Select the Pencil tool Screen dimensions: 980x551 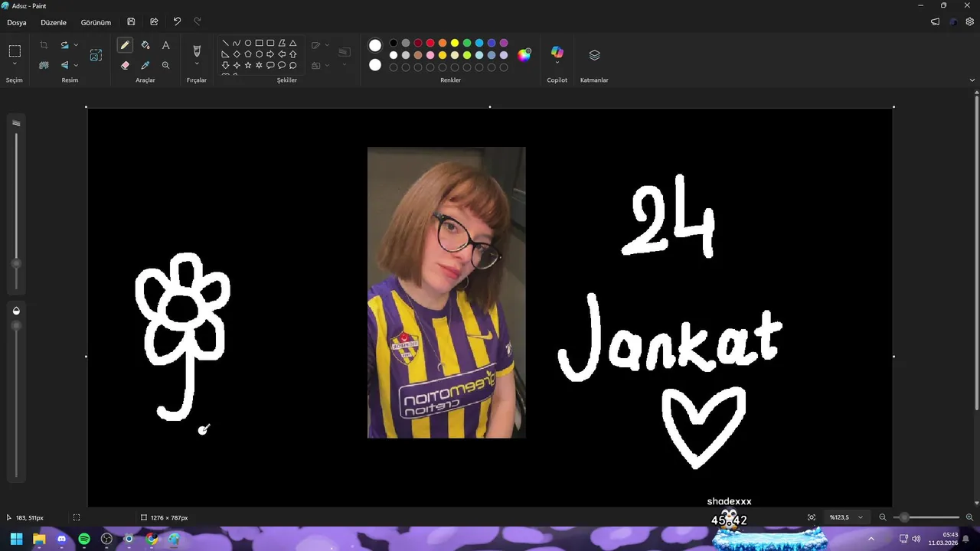tap(125, 45)
